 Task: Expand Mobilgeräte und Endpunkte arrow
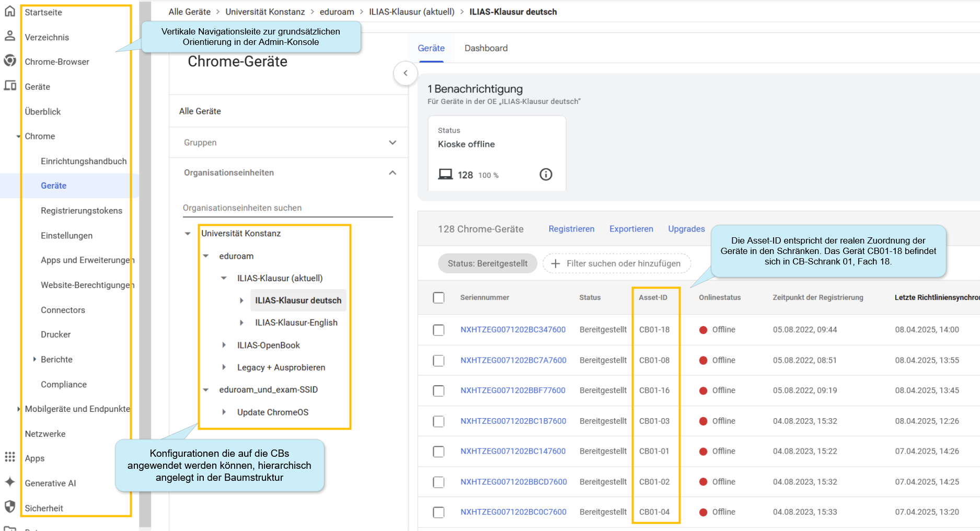point(18,409)
